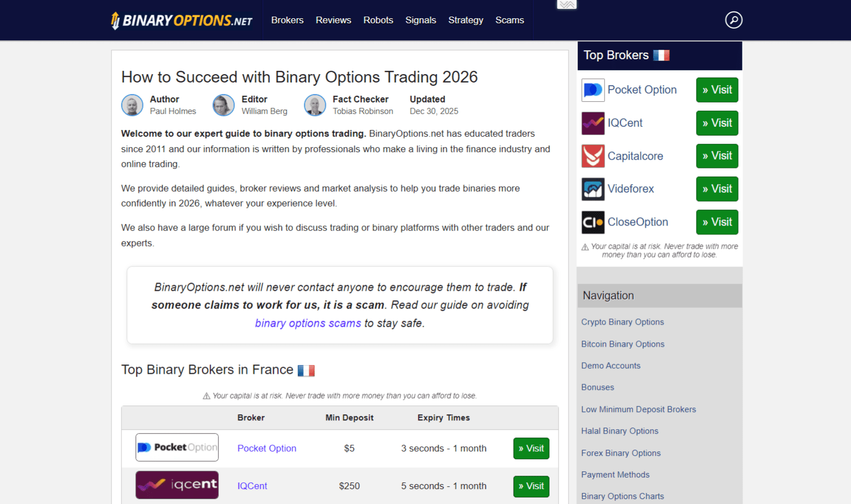This screenshot has height=504, width=851.
Task: Click the envelope icon above Top Brokers
Action: tap(566, 4)
